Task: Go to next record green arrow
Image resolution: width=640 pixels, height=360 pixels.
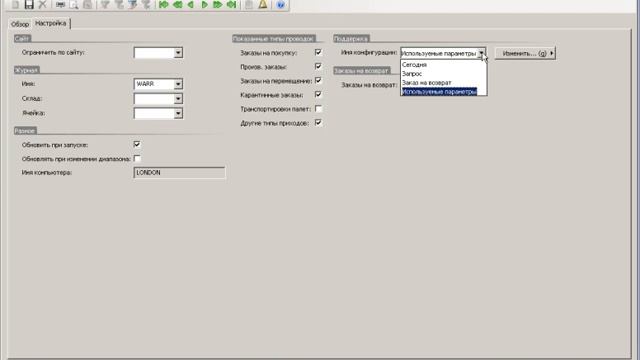Action: [204, 4]
